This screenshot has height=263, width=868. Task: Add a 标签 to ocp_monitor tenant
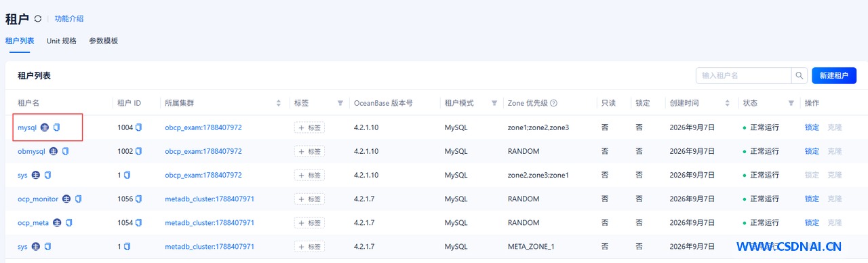pos(309,199)
